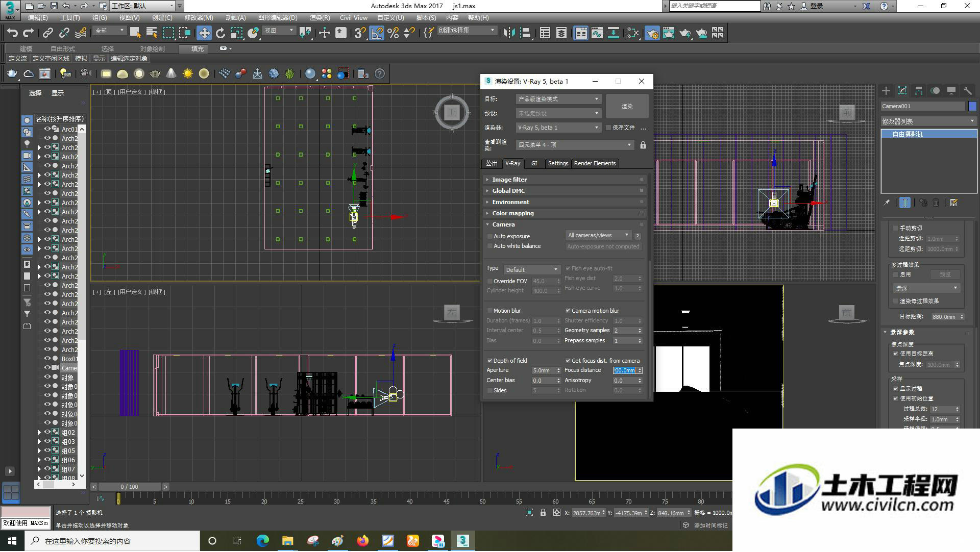Tick the Sides checkbox

click(x=490, y=390)
